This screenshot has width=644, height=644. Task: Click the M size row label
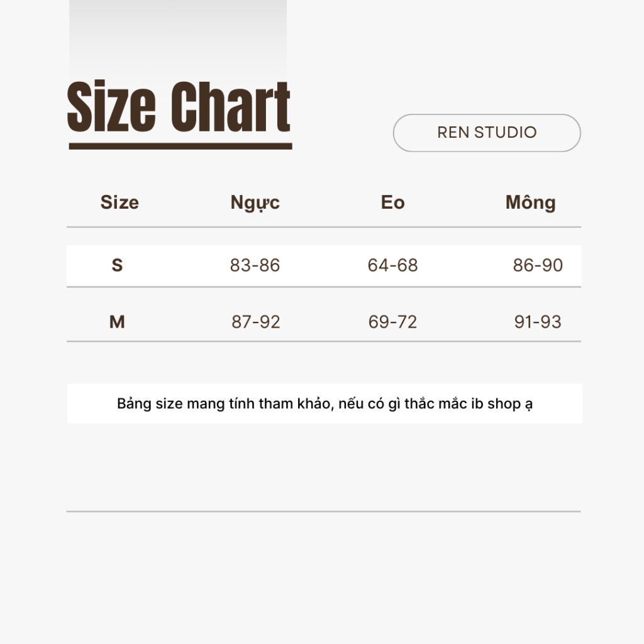117,322
